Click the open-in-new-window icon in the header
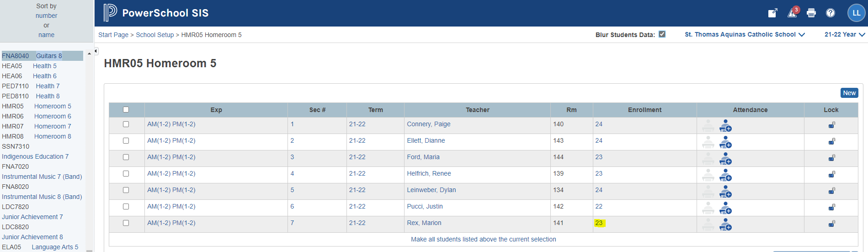 tap(773, 13)
